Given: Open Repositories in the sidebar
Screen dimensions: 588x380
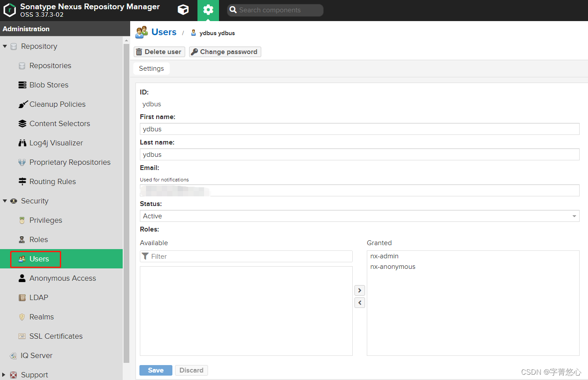Looking at the screenshot, I should pyautogui.click(x=50, y=66).
